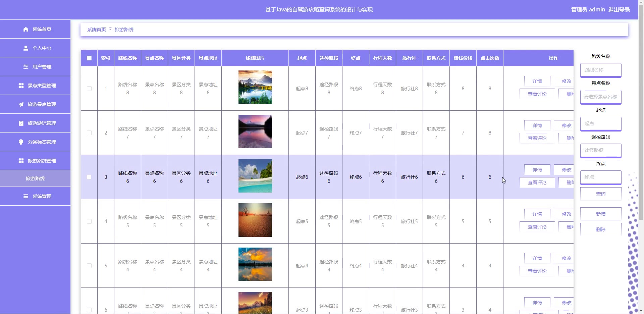
Task: Check the checkbox for row index 2
Action: click(89, 133)
